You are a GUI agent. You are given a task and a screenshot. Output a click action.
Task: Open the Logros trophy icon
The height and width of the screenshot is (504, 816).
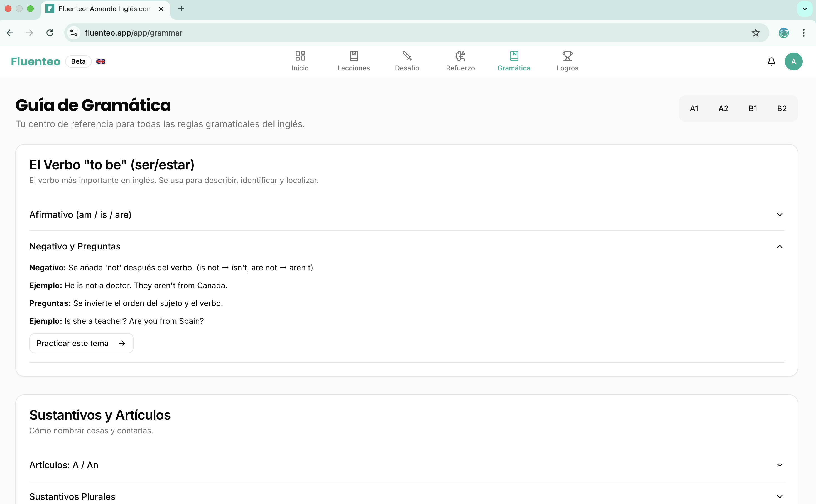[x=567, y=56]
